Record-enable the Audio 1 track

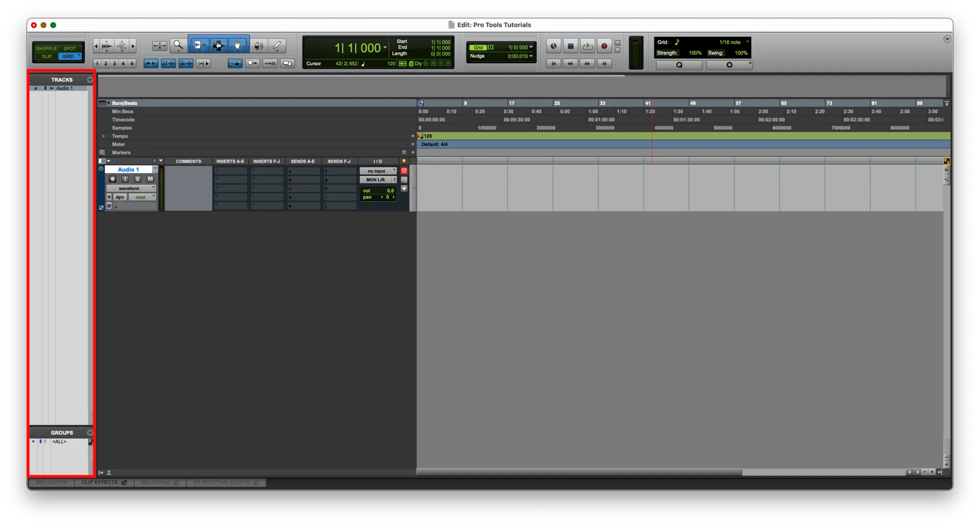[112, 179]
